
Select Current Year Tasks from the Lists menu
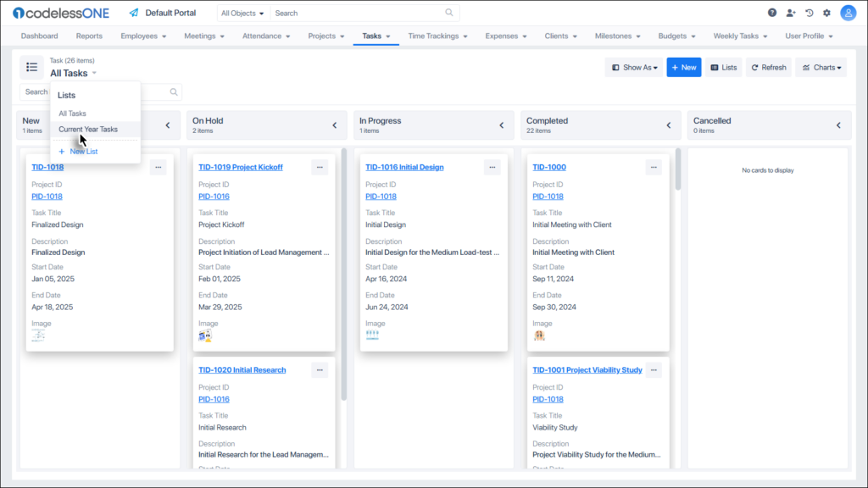point(88,130)
